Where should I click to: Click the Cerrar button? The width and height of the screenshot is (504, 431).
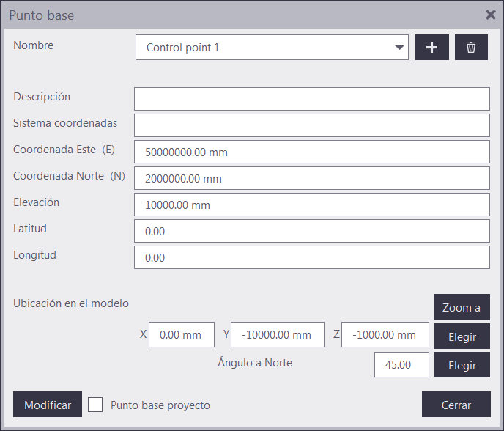[x=456, y=405]
